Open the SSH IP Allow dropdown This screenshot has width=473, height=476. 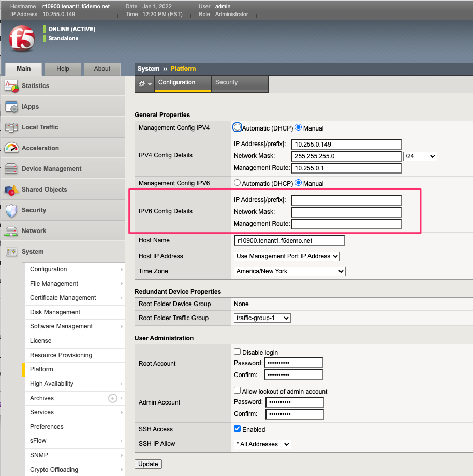click(x=262, y=444)
